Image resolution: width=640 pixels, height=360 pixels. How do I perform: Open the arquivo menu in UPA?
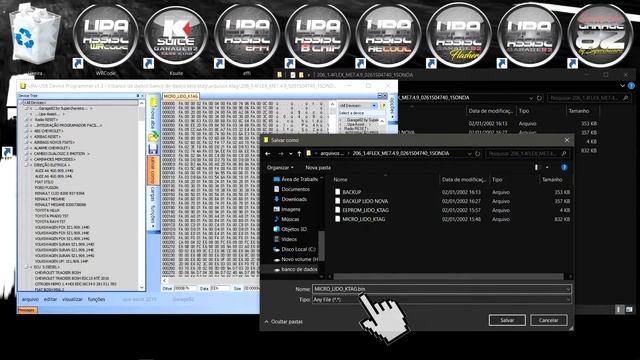tap(30, 299)
